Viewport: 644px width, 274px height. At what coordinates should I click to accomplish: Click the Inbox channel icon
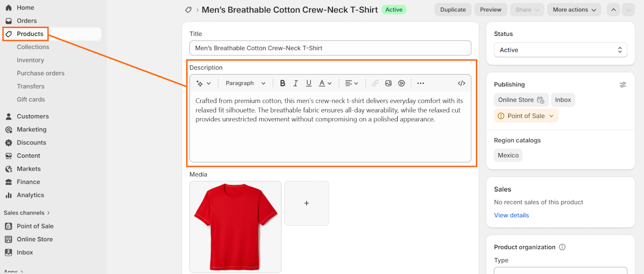tap(9, 253)
